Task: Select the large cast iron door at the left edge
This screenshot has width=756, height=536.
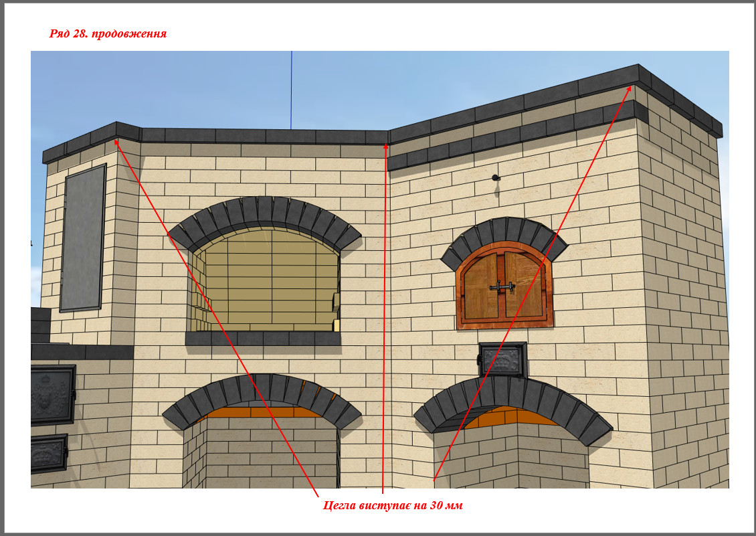Action: 52,395
